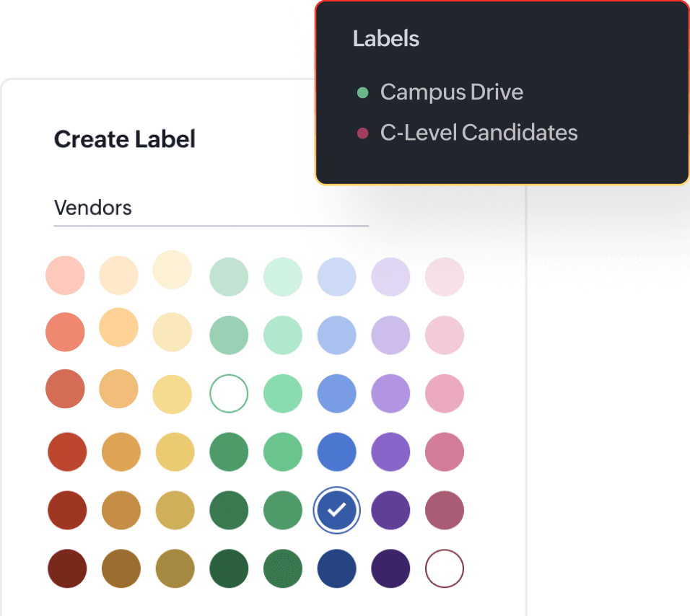This screenshot has height=616, width=690.
Task: Select the dark purple swatch in bottom row
Action: pos(390,569)
